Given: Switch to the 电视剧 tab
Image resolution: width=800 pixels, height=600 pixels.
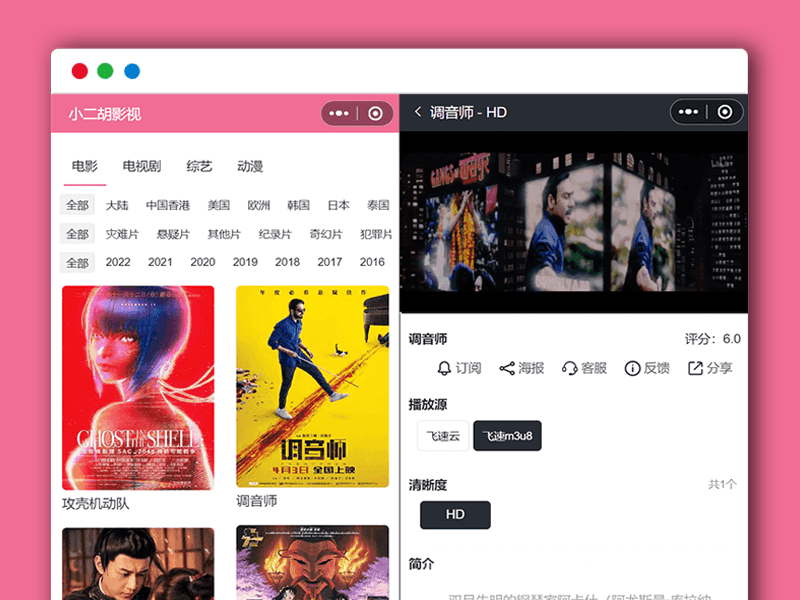Looking at the screenshot, I should point(140,166).
